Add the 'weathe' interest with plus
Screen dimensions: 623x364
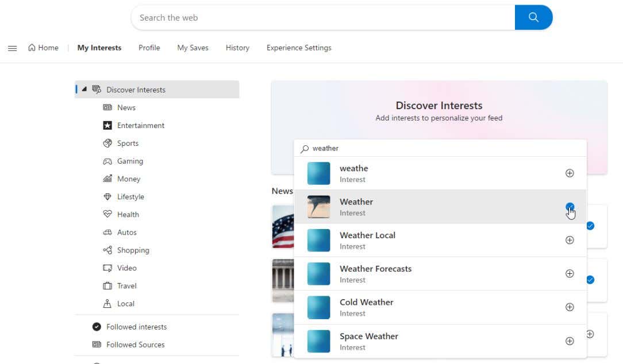coord(570,173)
